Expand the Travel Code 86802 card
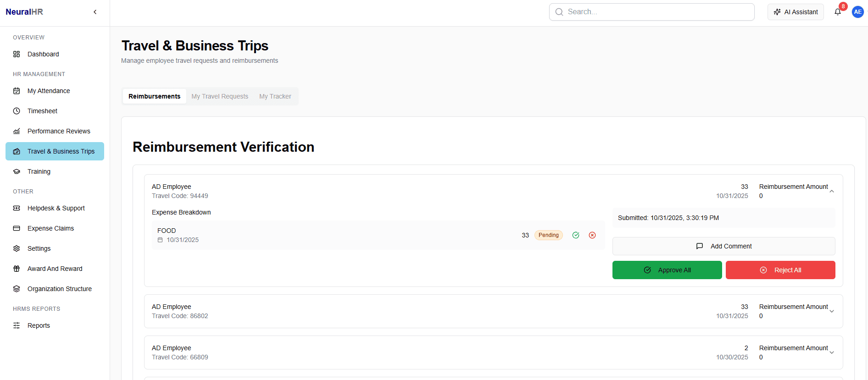This screenshot has height=380, width=868. pyautogui.click(x=832, y=311)
